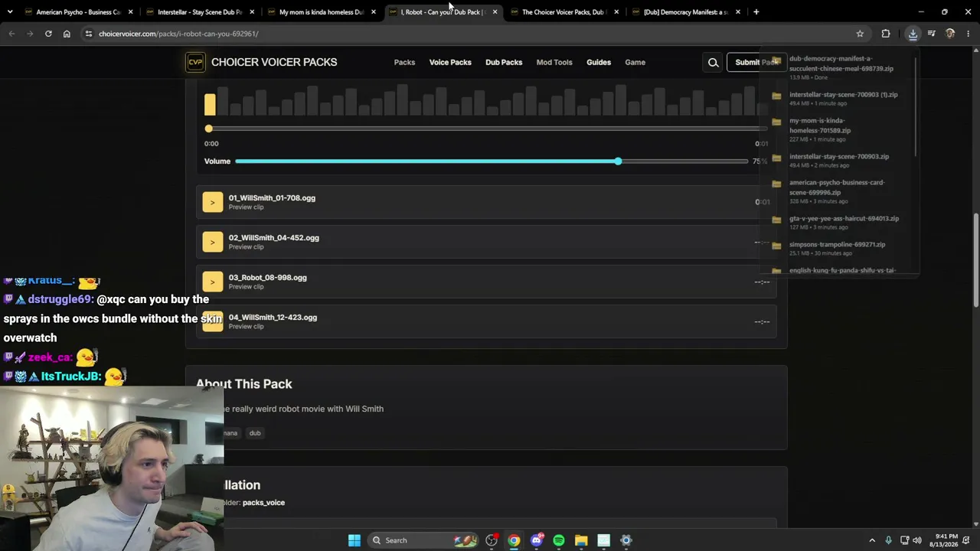
Task: Adjust the Volume slider handle
Action: point(618,161)
